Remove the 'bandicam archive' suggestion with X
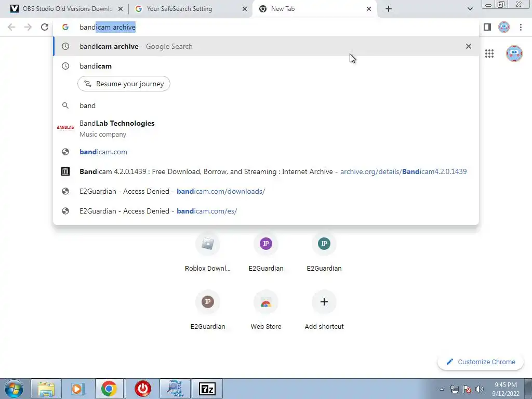 (469, 46)
